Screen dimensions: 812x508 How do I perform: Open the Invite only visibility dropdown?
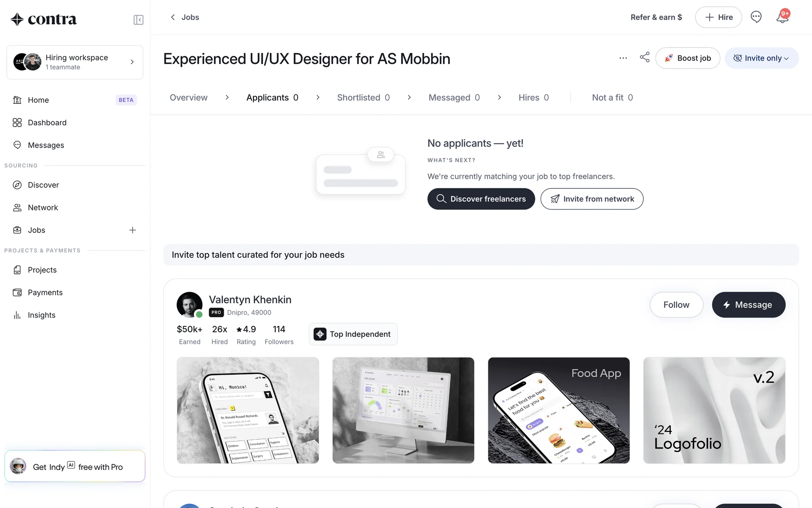(761, 58)
